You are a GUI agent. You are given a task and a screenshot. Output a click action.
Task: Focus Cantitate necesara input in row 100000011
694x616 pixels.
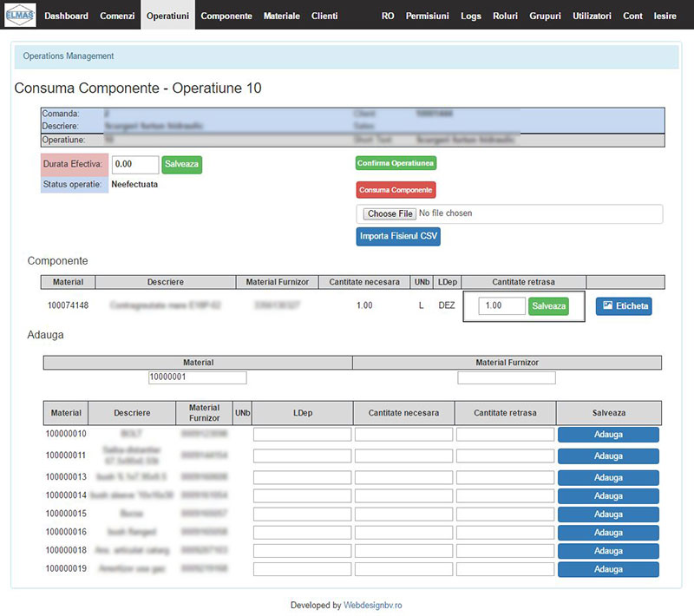click(x=403, y=456)
